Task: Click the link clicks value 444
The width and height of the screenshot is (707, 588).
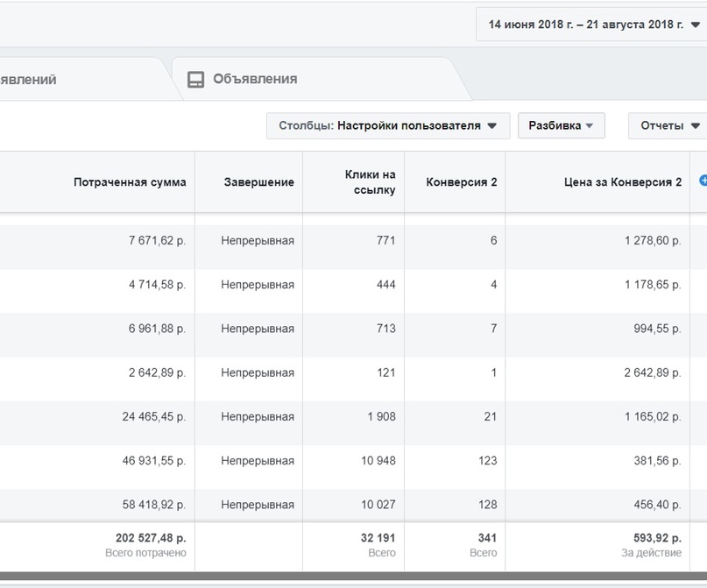Action: (386, 285)
